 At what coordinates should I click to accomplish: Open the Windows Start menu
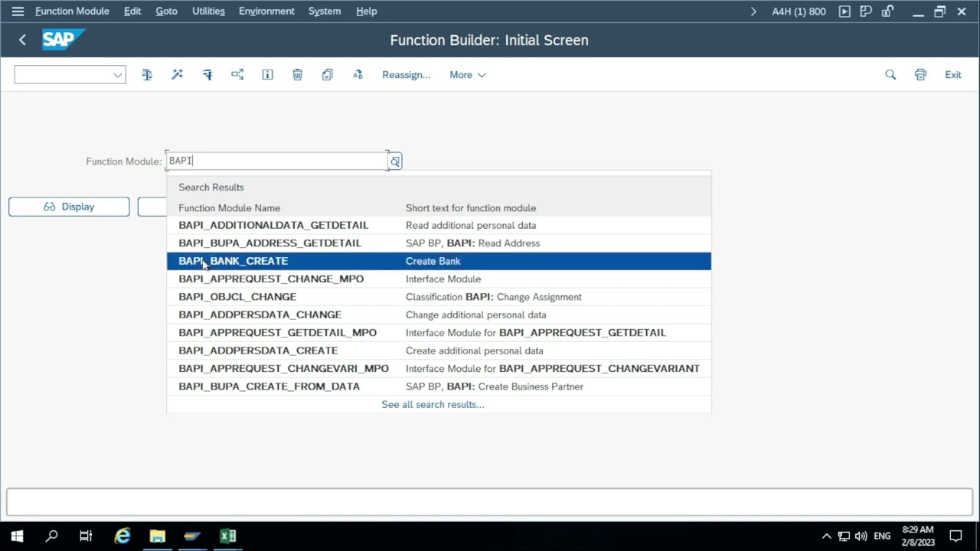click(x=17, y=536)
